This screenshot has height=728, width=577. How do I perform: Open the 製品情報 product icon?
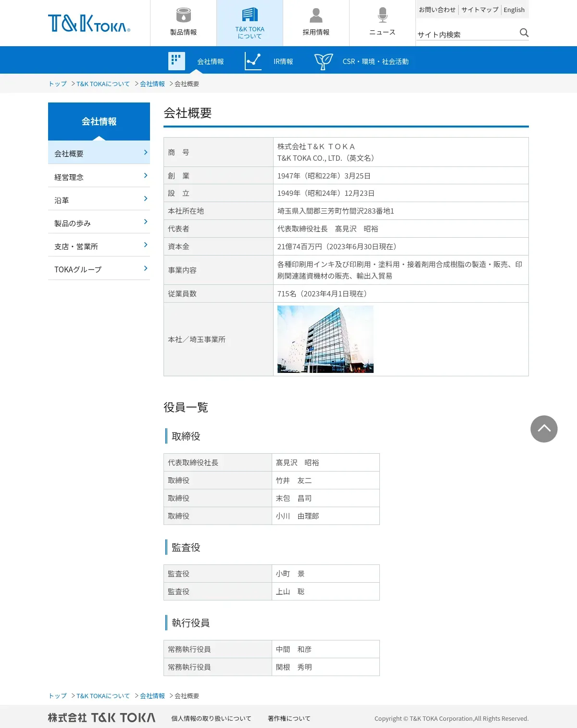pyautogui.click(x=183, y=15)
